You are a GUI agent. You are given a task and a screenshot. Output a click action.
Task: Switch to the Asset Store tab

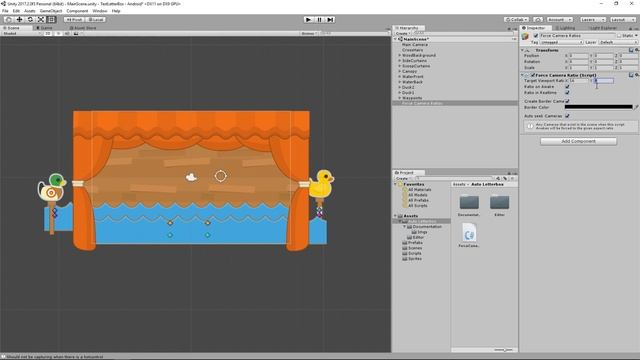(x=83, y=28)
